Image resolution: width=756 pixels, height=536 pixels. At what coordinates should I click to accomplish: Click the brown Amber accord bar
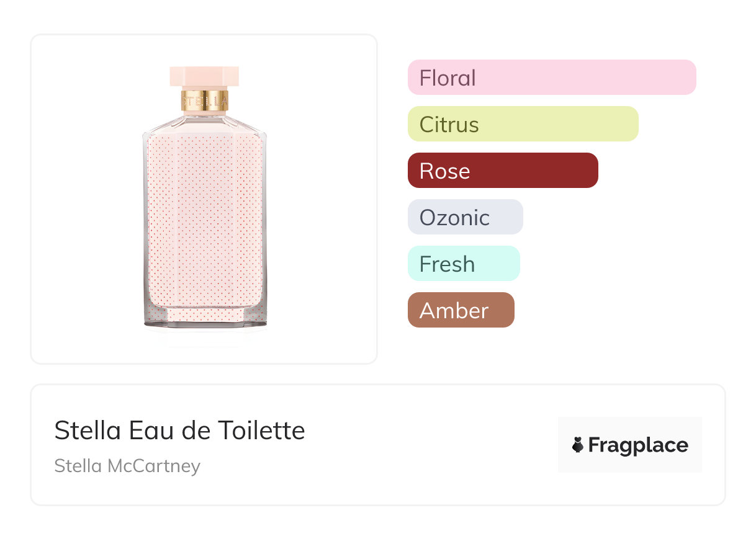pos(461,310)
